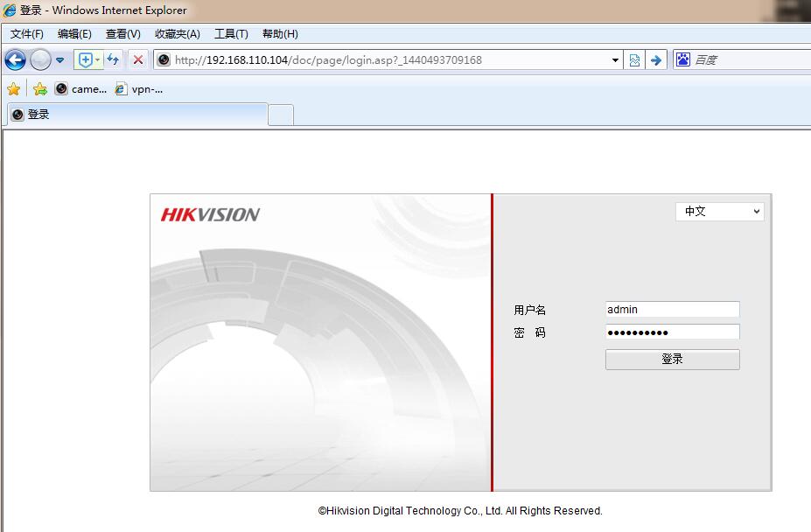Click the 用户名 label text
This screenshot has height=532, width=811.
point(529,310)
